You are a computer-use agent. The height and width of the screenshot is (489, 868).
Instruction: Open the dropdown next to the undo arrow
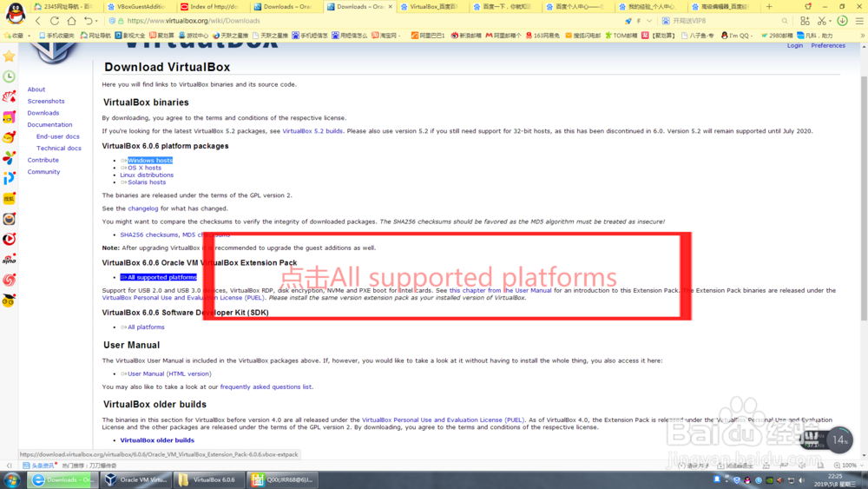pyautogui.click(x=97, y=22)
